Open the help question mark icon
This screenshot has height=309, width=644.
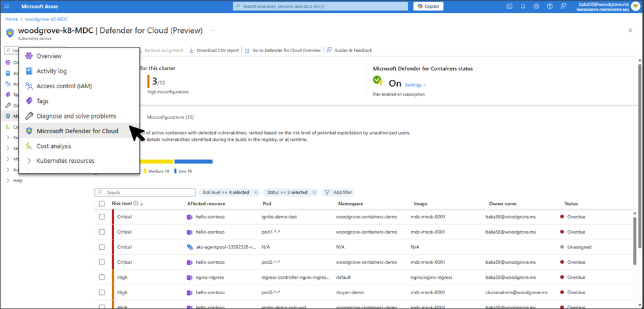point(549,6)
